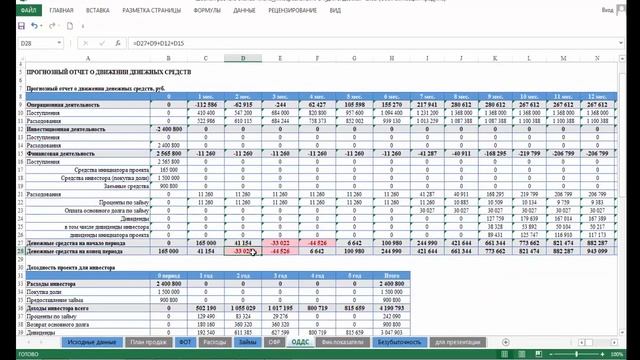Image resolution: width=640 pixels, height=360 pixels.
Task: Open the ВИД ribbon tab
Action: 335,10
